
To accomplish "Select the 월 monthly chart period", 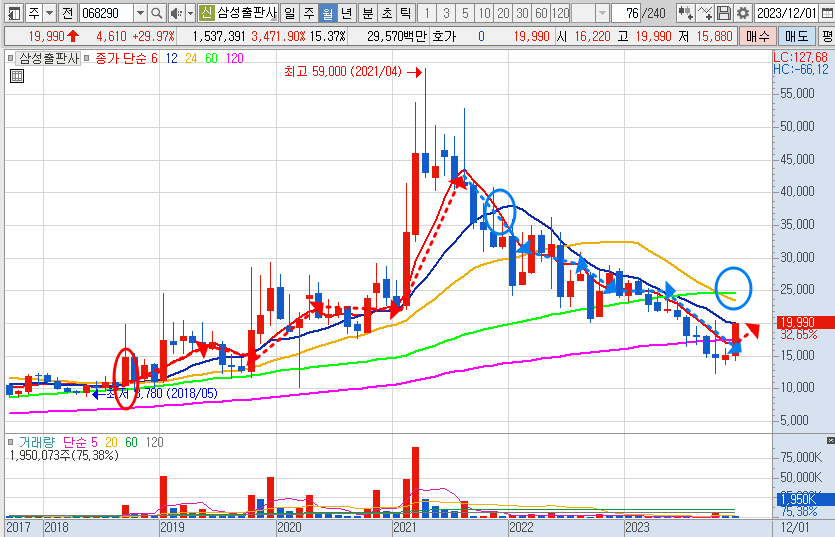I will point(328,13).
